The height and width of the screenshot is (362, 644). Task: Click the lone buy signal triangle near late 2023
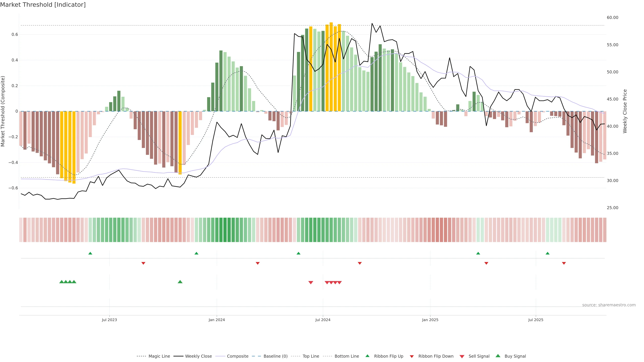pos(180,282)
